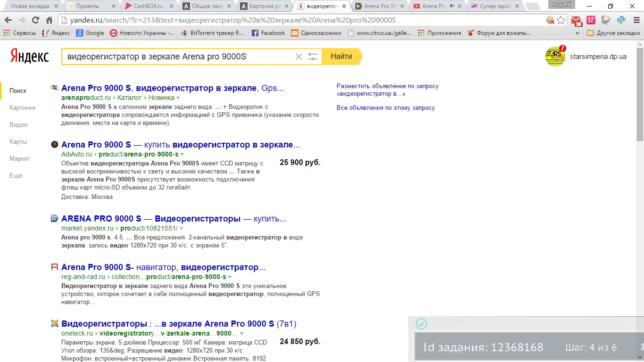Expand the Ещё menu in sidebar
644x362 pixels.
point(16,175)
